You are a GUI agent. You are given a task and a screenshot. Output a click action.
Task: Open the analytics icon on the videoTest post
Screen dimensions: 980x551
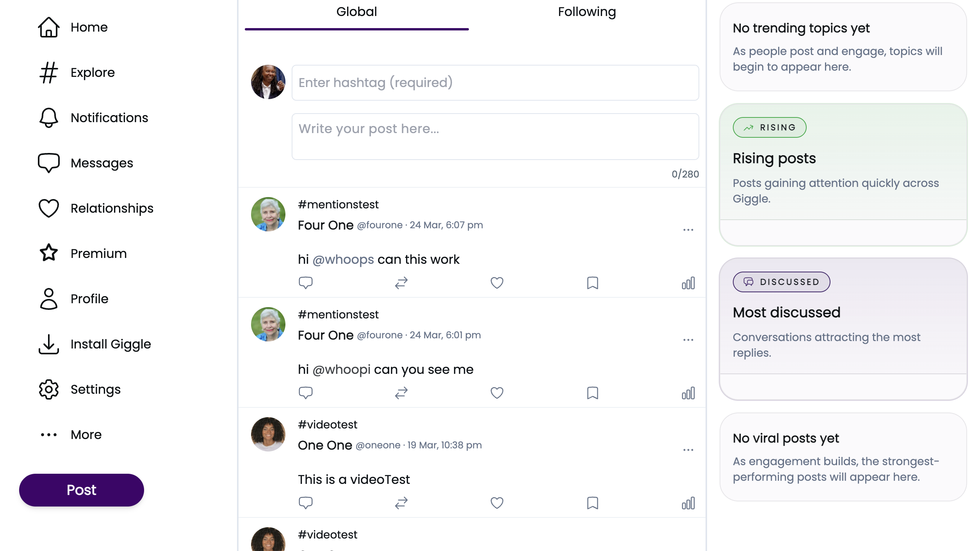688,503
